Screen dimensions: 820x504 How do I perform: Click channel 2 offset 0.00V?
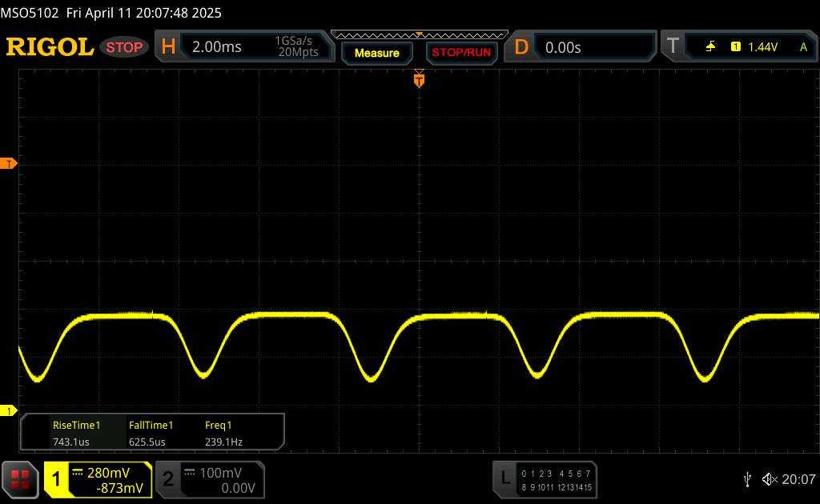click(x=238, y=488)
